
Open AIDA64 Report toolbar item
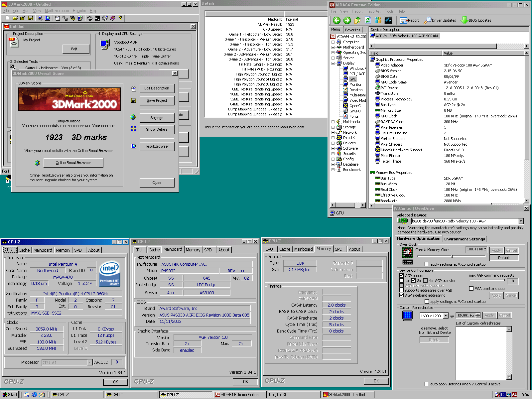(x=409, y=20)
